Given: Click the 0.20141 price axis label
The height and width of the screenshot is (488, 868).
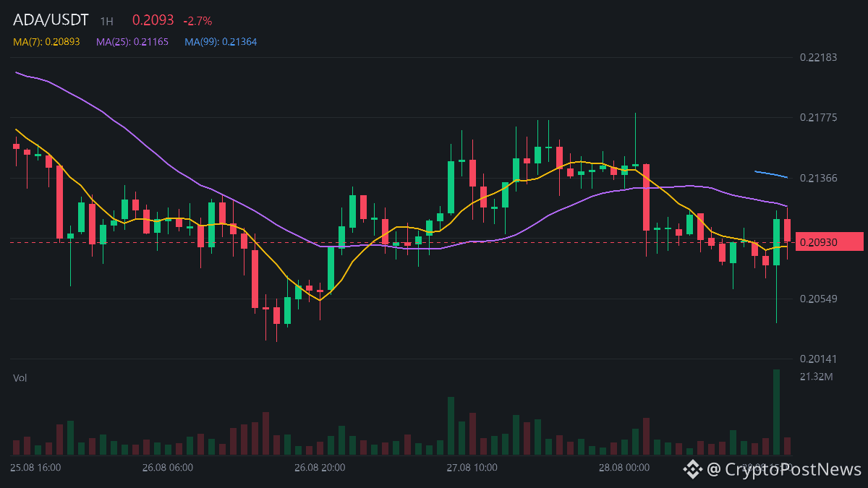Looking at the screenshot, I should pyautogui.click(x=818, y=359).
